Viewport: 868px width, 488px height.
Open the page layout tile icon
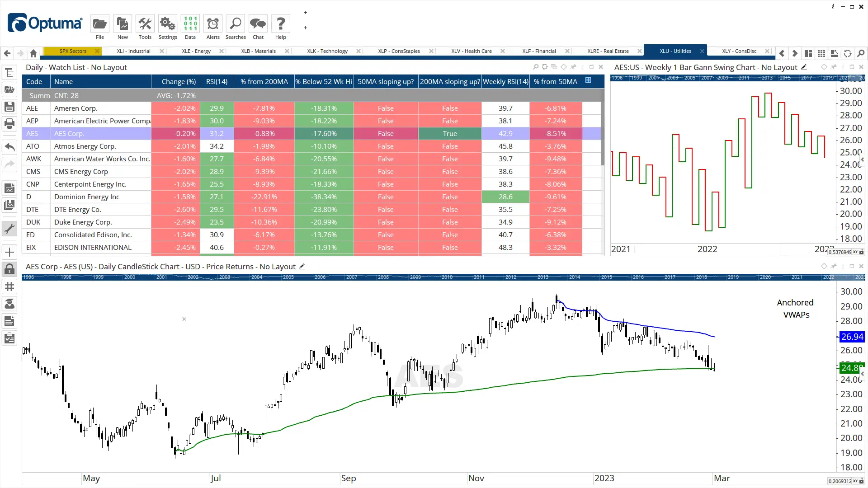tap(808, 53)
